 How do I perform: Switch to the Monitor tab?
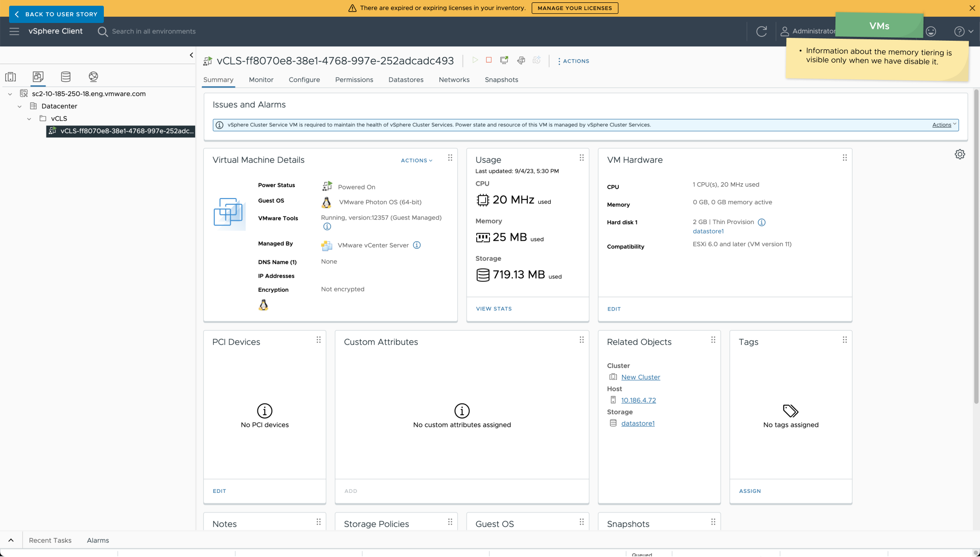click(261, 80)
